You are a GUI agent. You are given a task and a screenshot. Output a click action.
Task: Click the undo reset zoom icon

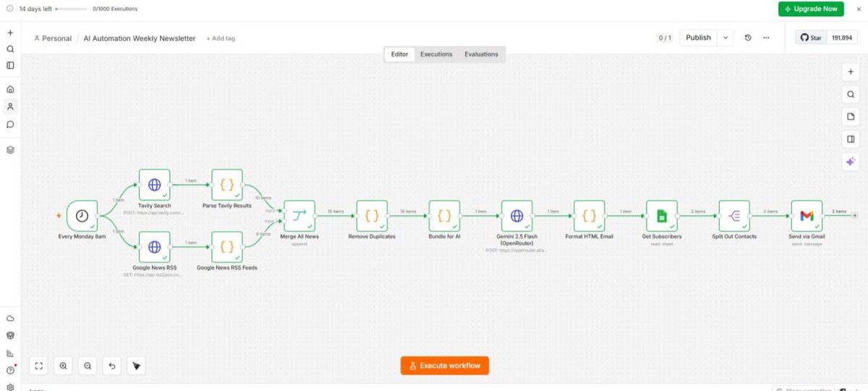coord(111,366)
